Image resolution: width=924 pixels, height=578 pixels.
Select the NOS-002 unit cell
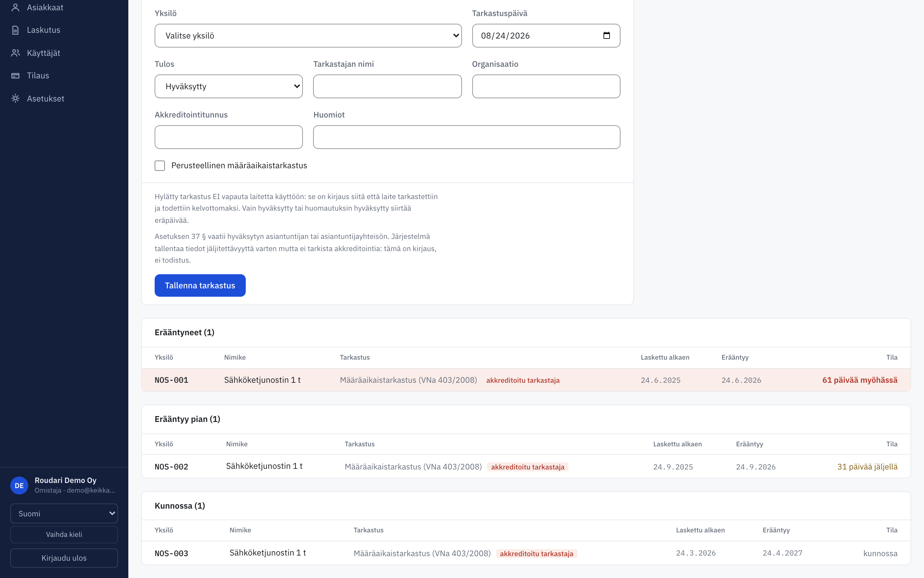[171, 467]
